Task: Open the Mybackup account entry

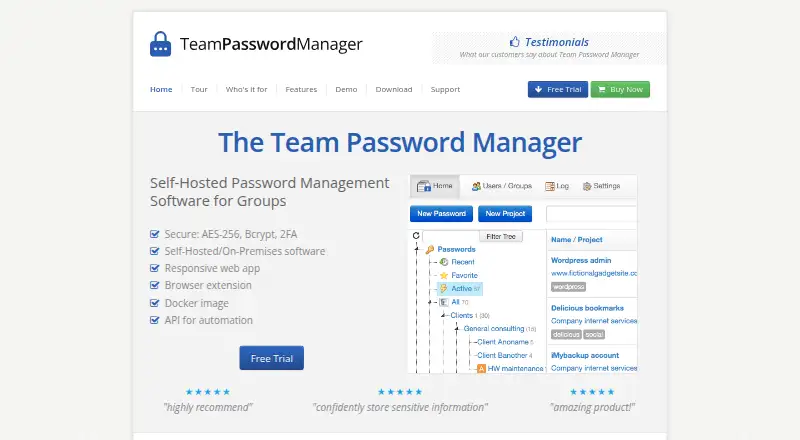Action: pos(585,355)
